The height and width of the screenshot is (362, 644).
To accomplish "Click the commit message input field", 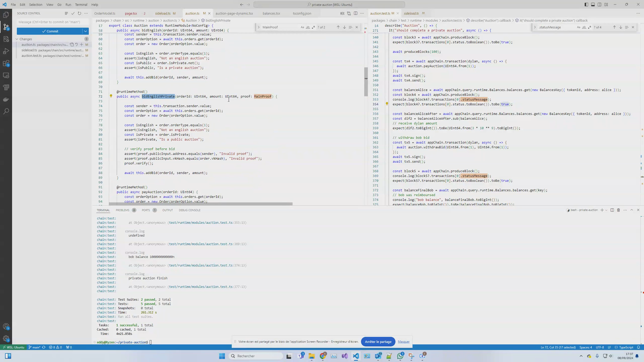I will (x=53, y=22).
